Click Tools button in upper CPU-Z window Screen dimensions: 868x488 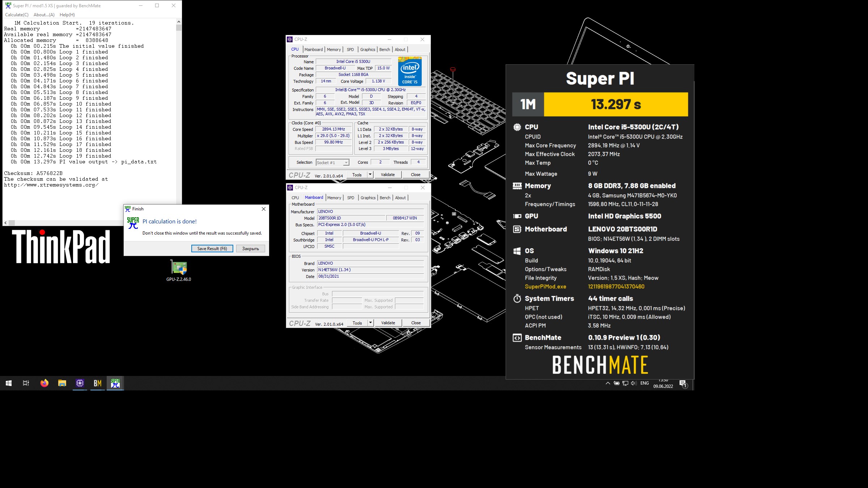[357, 175]
